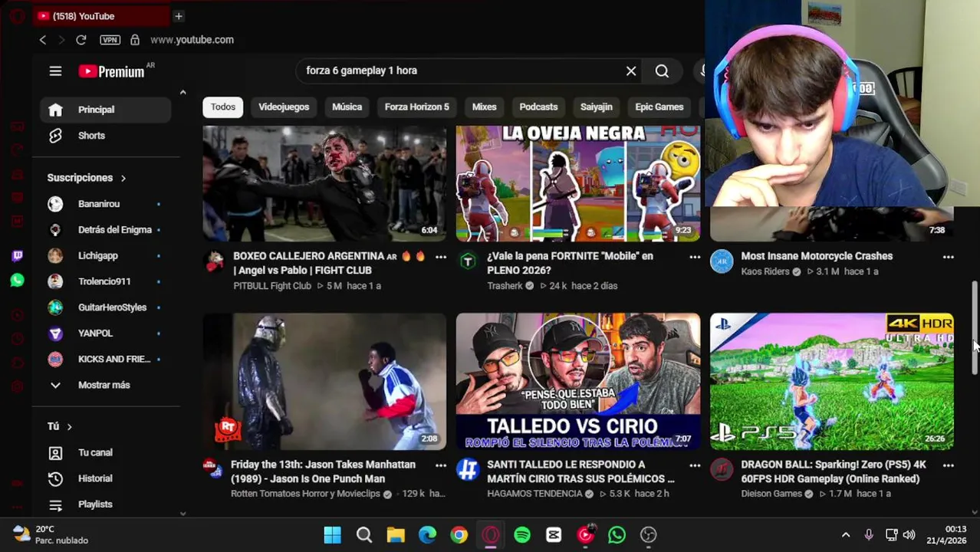
Task: Open Trolencio911 channel subscription
Action: pyautogui.click(x=106, y=281)
